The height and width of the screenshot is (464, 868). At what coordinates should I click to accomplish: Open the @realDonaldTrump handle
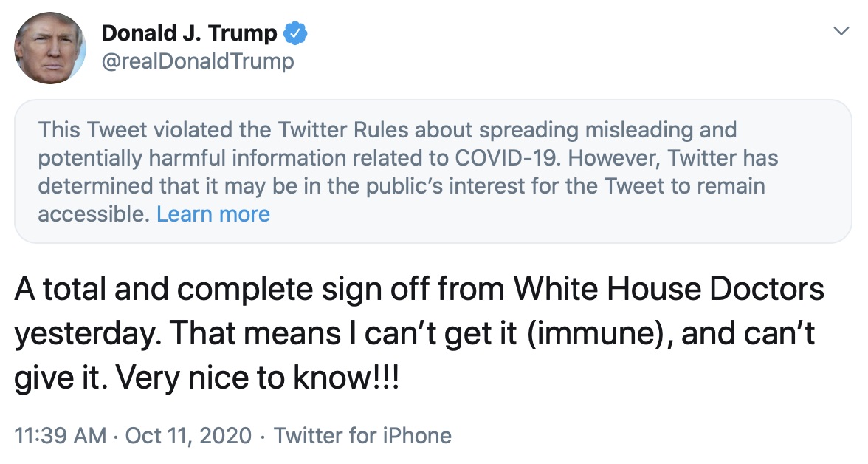point(197,61)
